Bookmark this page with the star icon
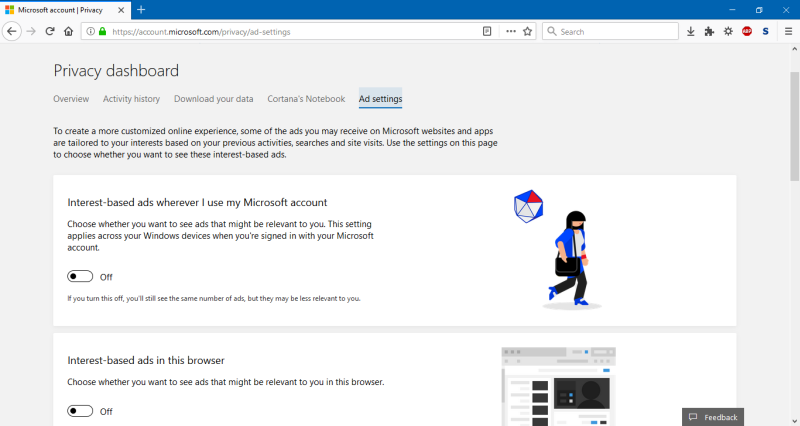Screen dimensions: 800x426 (x=527, y=31)
